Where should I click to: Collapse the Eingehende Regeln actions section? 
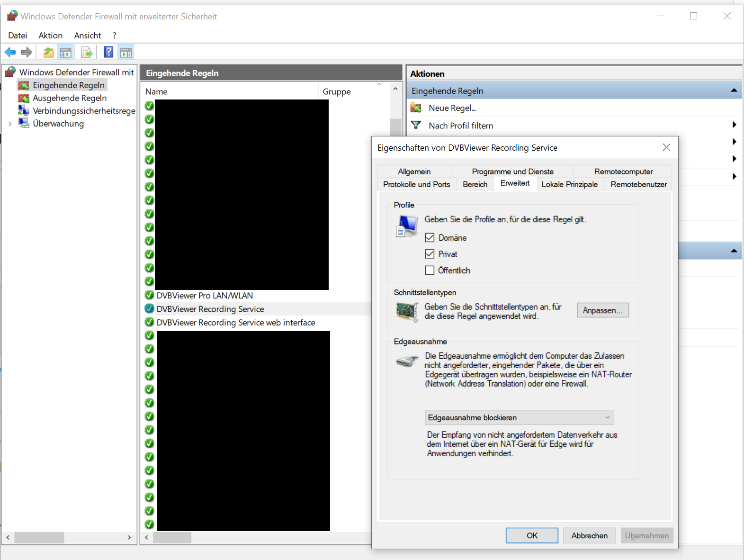tap(734, 90)
